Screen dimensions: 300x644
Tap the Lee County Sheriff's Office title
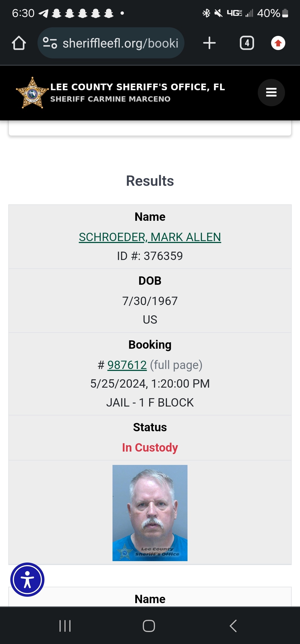137,87
